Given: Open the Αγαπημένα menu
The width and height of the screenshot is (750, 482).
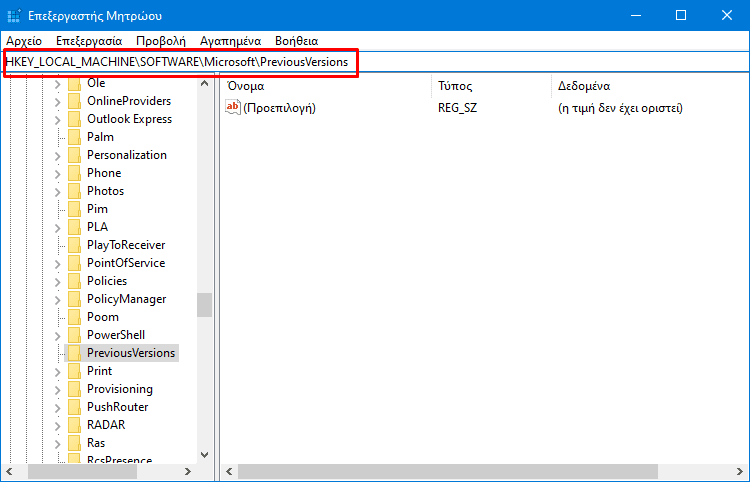Looking at the screenshot, I should point(231,41).
